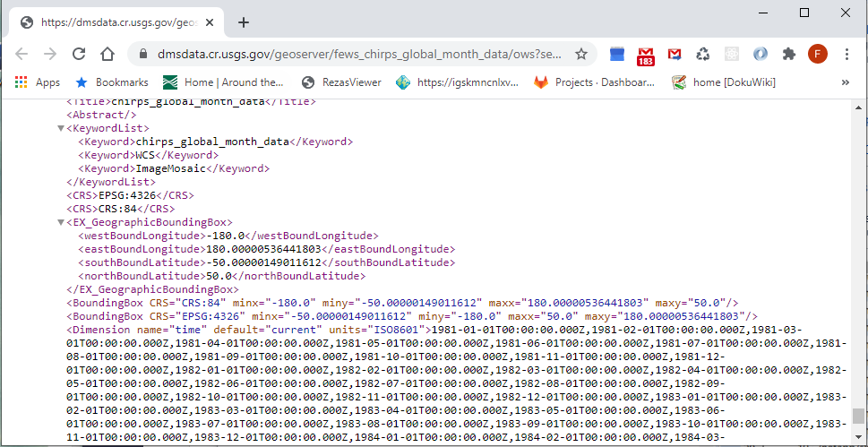Open Chrome three-dot menu
The height and width of the screenshot is (447, 868).
click(846, 54)
